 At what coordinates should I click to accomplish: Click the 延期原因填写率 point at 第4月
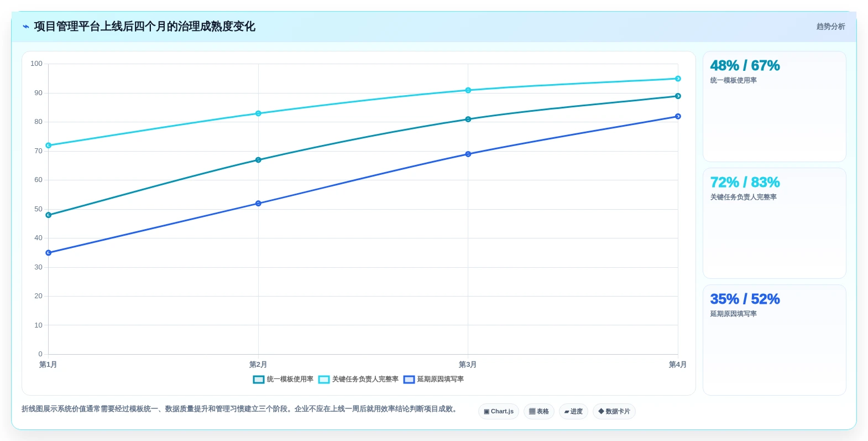[678, 116]
